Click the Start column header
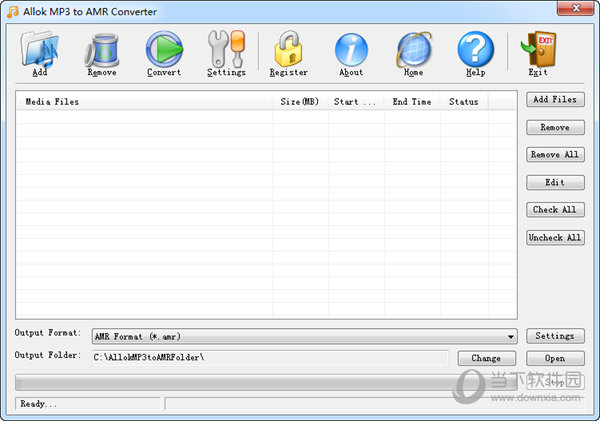This screenshot has width=600, height=421. 356,102
